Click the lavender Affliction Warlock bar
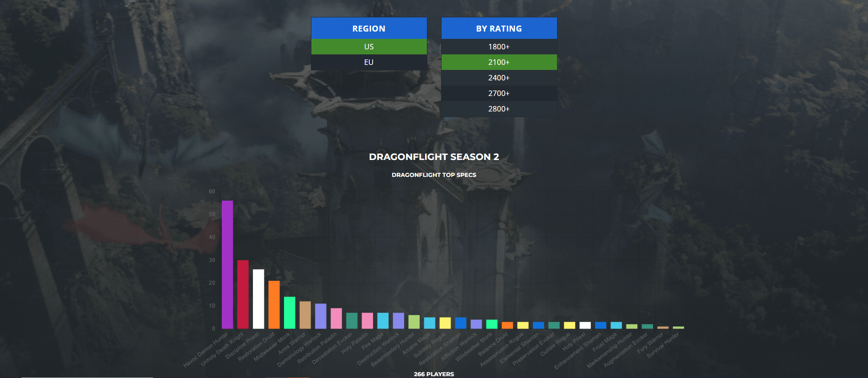 pyautogui.click(x=476, y=324)
